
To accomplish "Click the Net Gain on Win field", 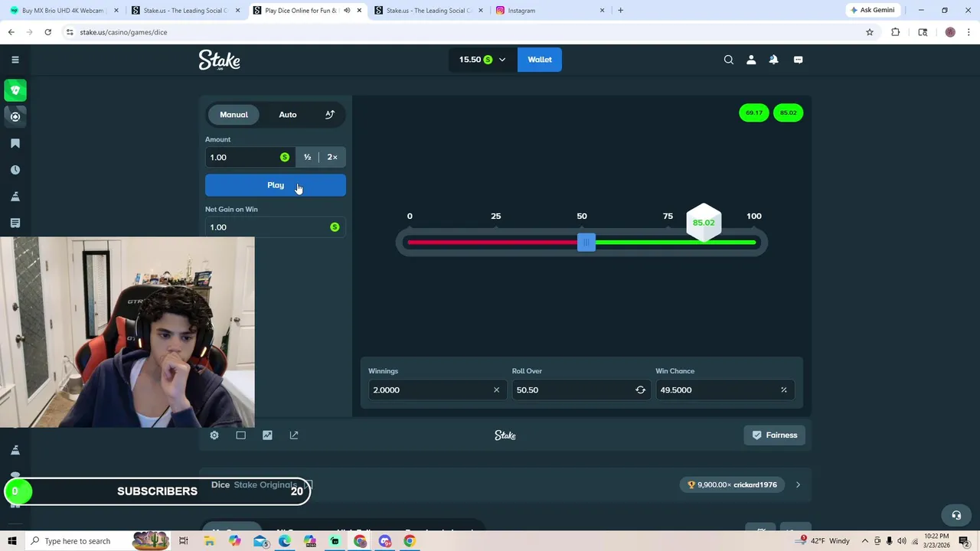I will 275,227.
